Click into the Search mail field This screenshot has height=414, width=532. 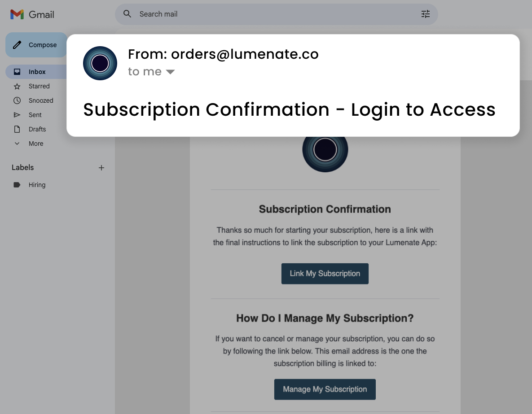point(269,14)
